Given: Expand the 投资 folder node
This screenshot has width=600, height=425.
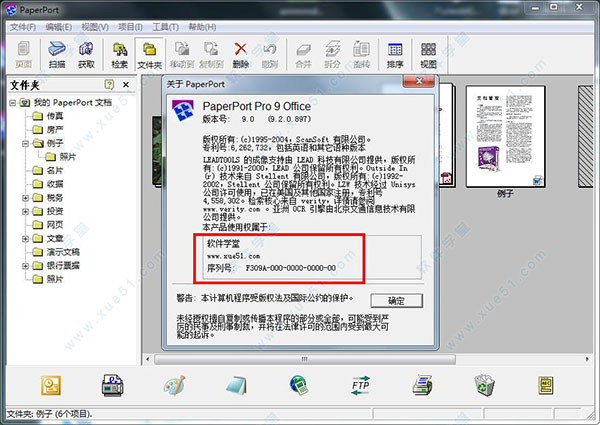Looking at the screenshot, I should pos(25,211).
